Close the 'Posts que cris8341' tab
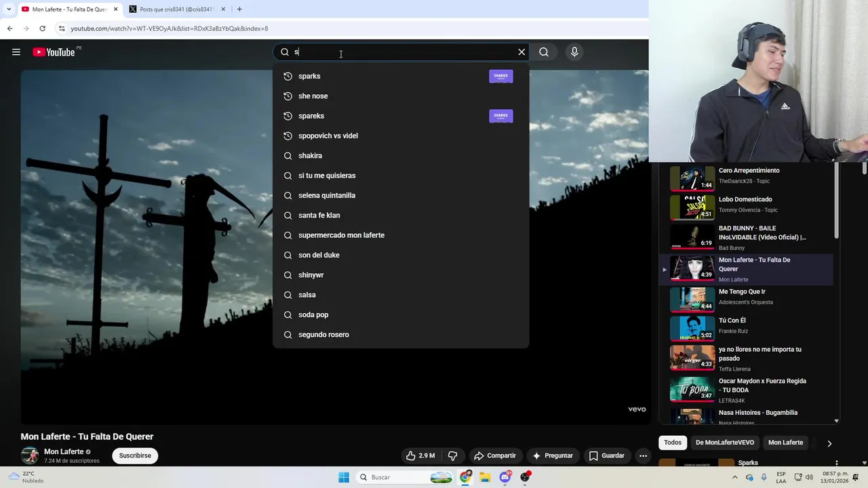 click(x=223, y=9)
